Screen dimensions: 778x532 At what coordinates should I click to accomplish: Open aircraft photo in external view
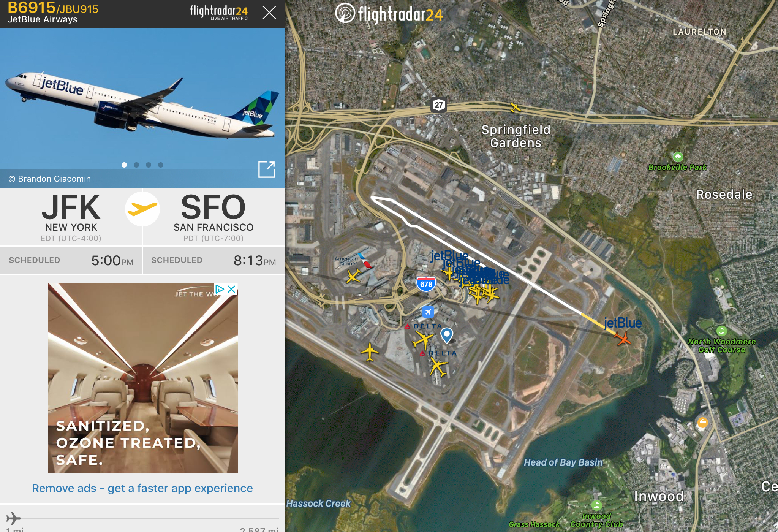266,169
